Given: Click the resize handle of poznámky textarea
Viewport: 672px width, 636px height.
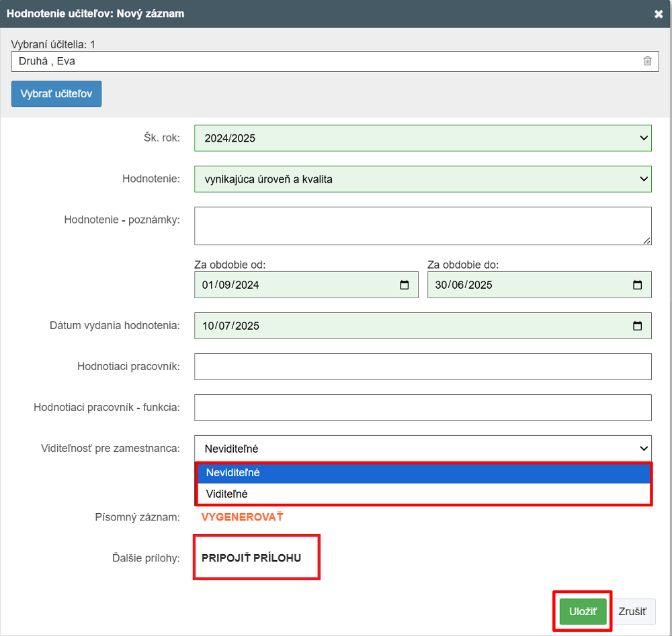Looking at the screenshot, I should 647,240.
